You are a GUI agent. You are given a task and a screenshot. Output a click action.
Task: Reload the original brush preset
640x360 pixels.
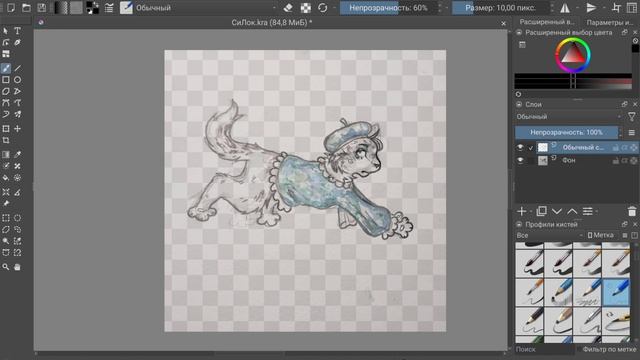click(x=322, y=8)
